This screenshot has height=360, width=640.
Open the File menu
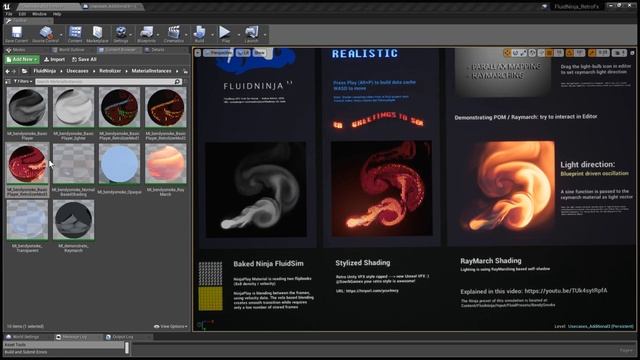tap(9, 14)
